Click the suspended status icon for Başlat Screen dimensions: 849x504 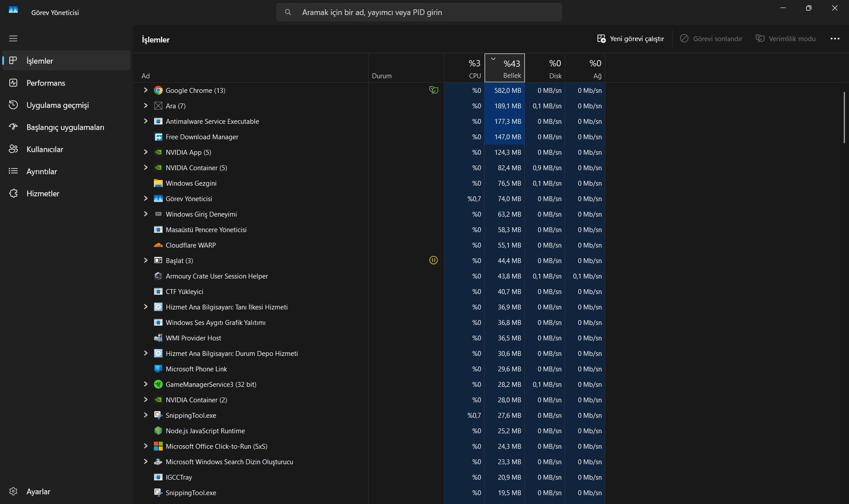(433, 260)
